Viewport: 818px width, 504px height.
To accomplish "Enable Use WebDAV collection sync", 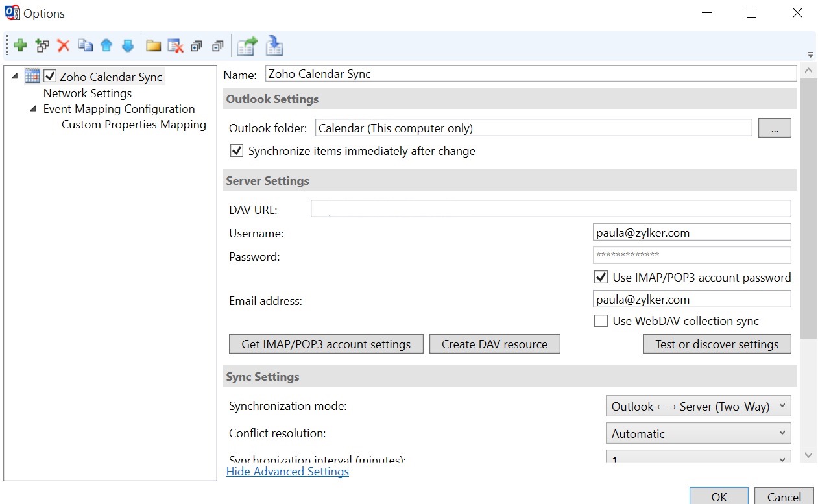I will pos(601,321).
